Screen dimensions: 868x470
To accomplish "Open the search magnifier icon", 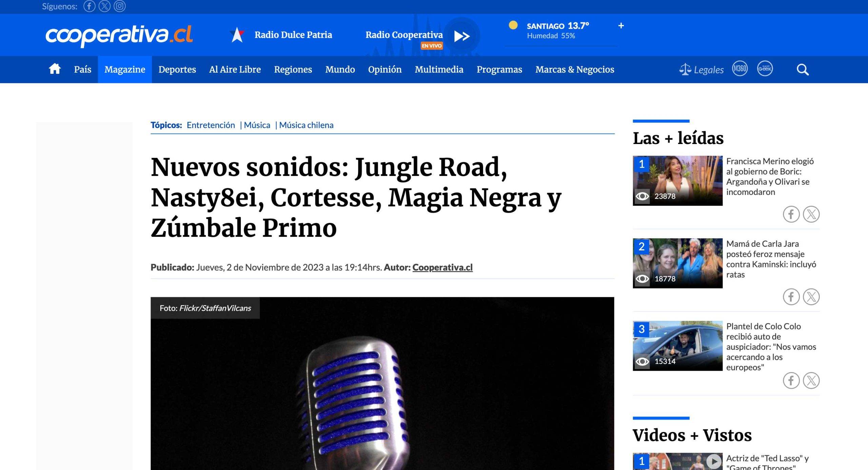I will (x=802, y=70).
